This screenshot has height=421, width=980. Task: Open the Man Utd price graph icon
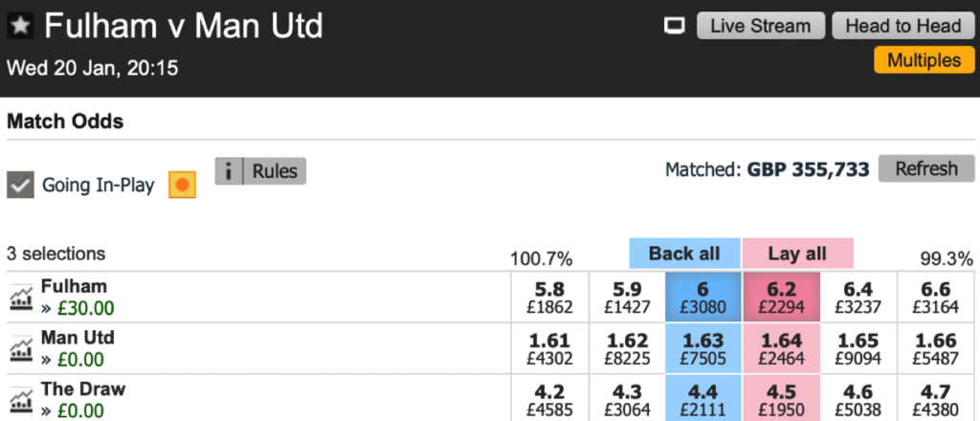coord(21,349)
